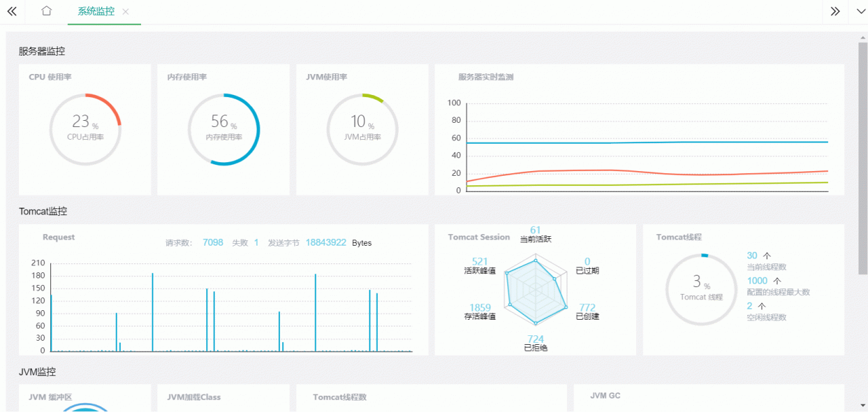Click the Tomcat线程数 card title
Image resolution: width=868 pixels, height=412 pixels.
coord(340,397)
